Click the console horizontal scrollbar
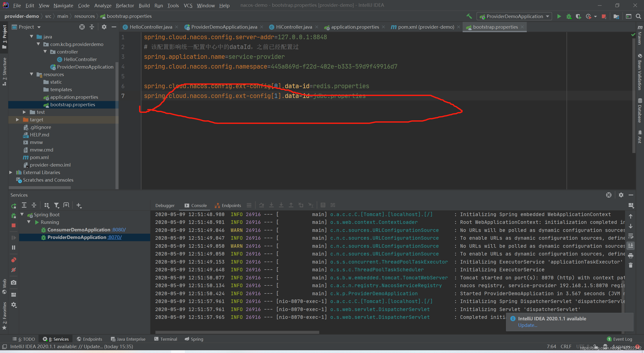The image size is (644, 353). 237,332
